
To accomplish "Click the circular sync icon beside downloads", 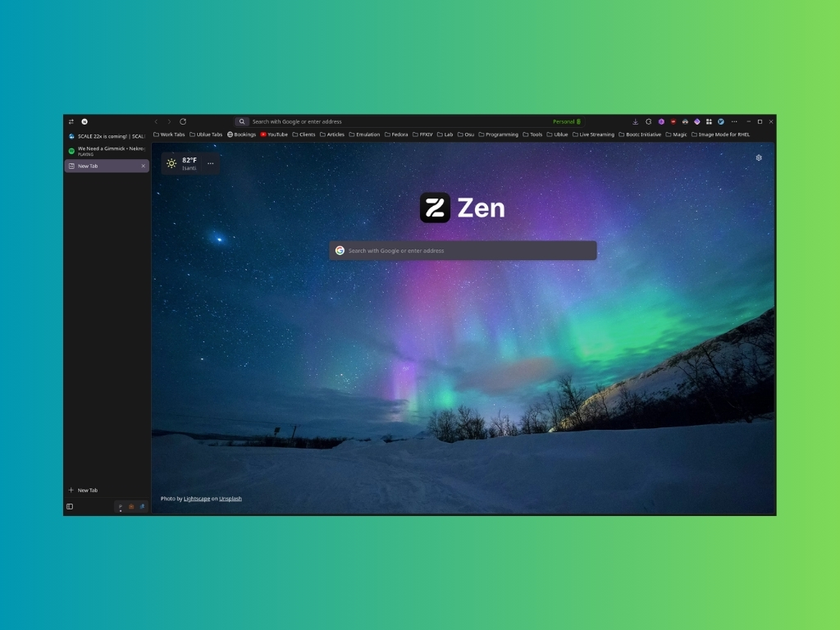I will [649, 121].
